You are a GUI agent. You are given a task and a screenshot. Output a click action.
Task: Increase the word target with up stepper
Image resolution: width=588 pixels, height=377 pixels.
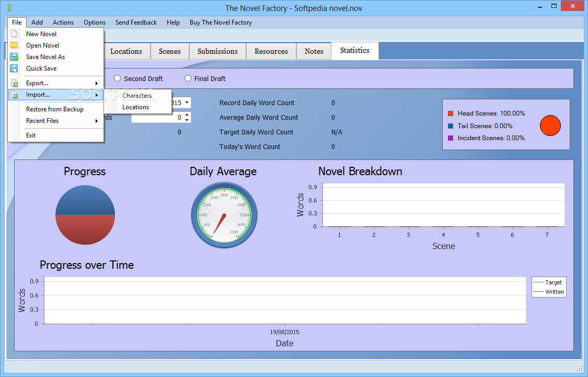(187, 115)
